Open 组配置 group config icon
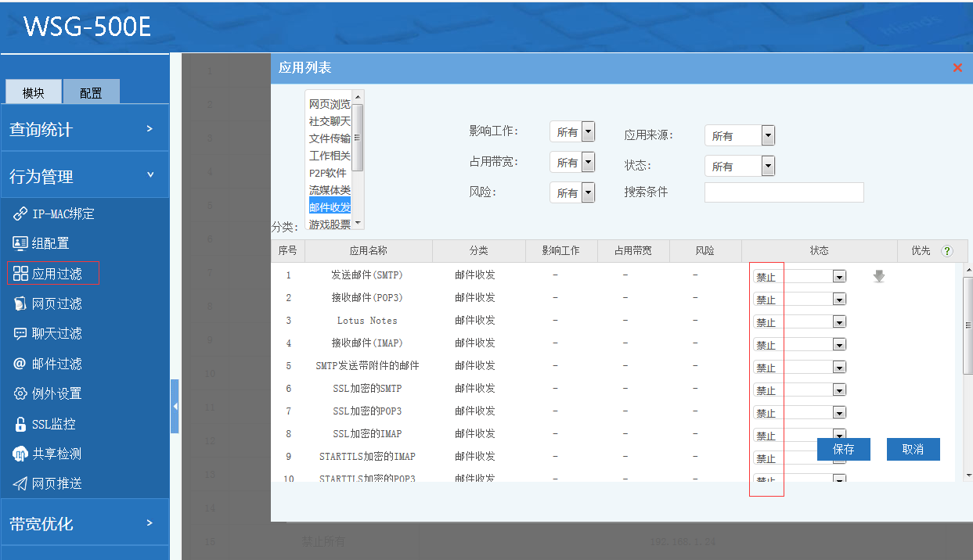 [x=20, y=243]
